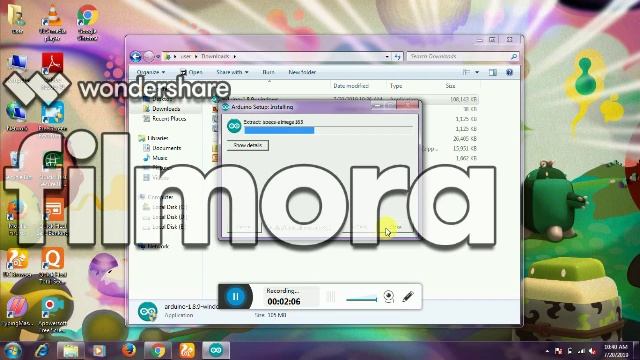640x360 pixels.
Task: Open the Apowersoft recorder desktop shortcut
Action: pos(52,314)
